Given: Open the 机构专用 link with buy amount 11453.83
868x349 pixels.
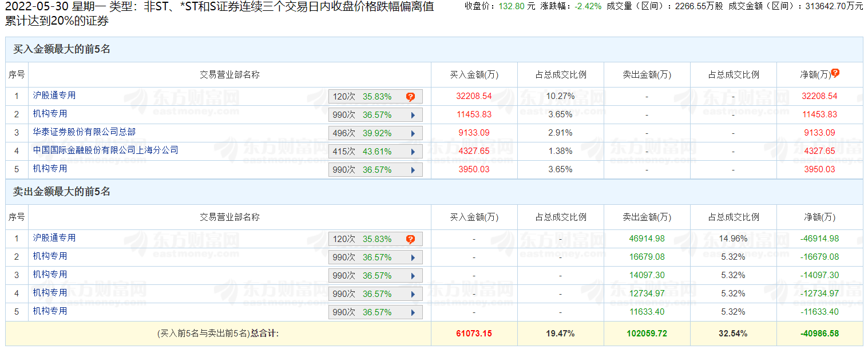Looking at the screenshot, I should (x=50, y=114).
